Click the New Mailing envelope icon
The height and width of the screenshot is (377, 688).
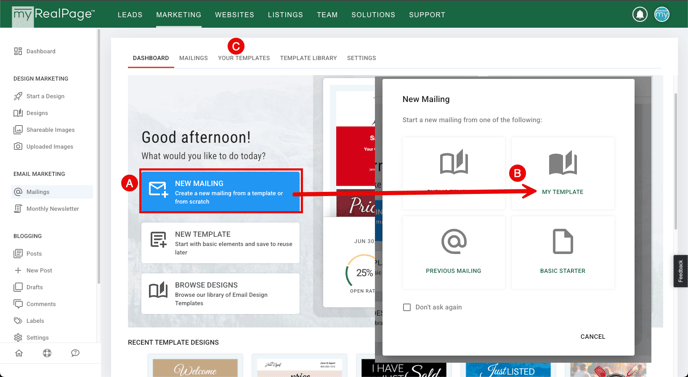pyautogui.click(x=158, y=189)
